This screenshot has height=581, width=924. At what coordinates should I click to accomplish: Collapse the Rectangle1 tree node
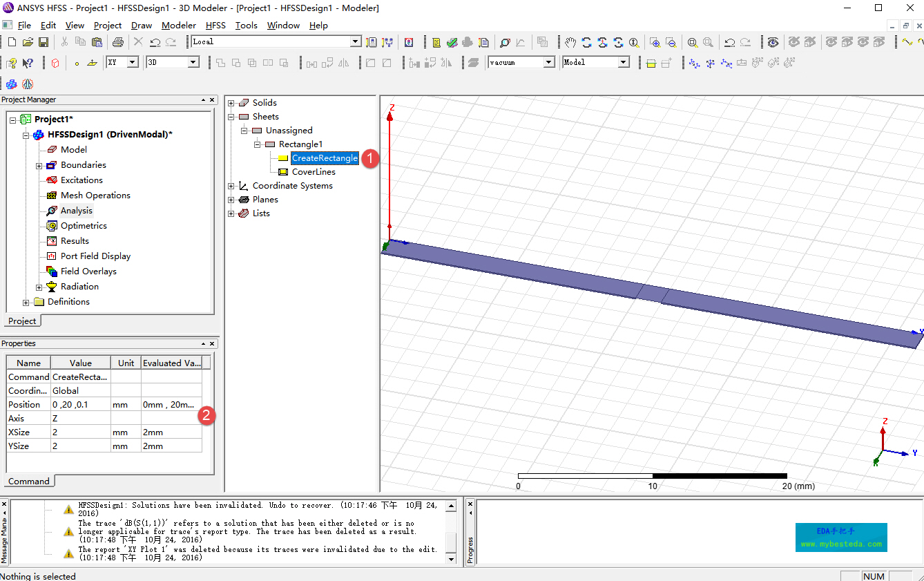tap(258, 144)
